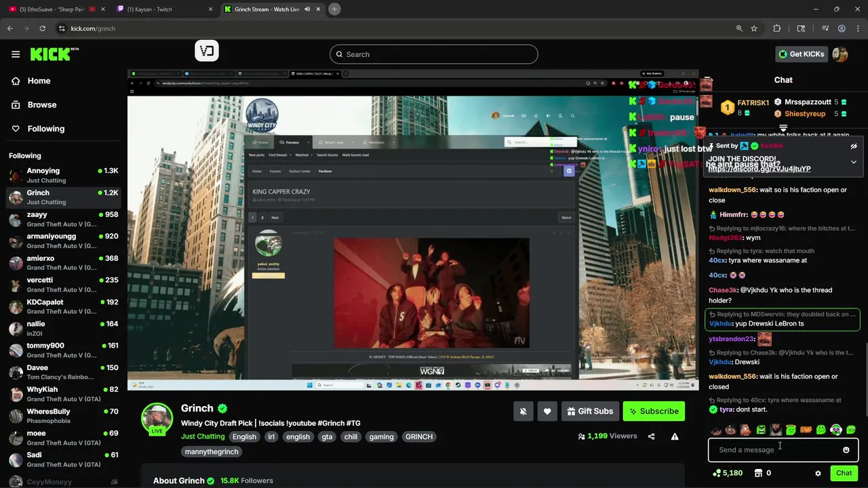Click the stream video player

413,229
